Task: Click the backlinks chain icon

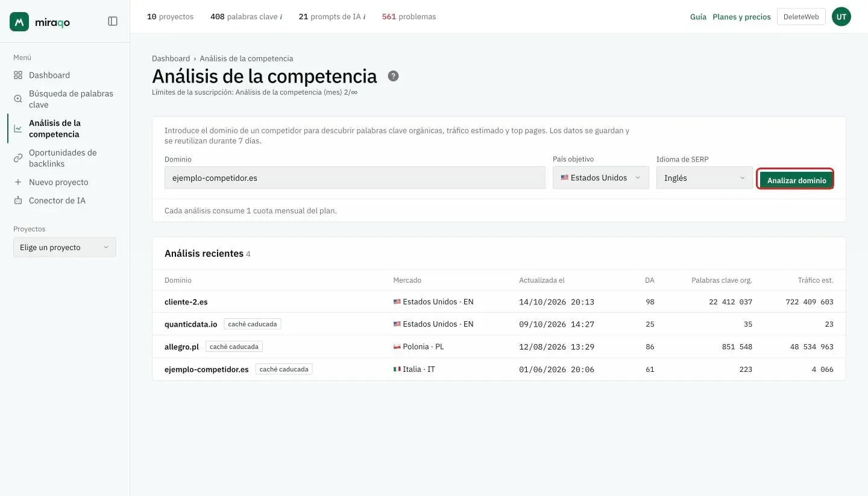Action: click(x=18, y=158)
